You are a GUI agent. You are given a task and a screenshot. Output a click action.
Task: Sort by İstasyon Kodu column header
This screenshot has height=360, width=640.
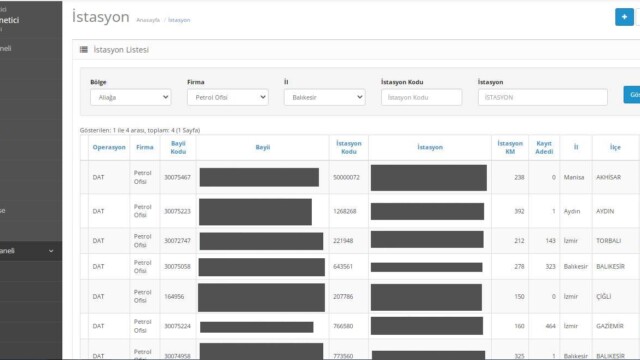(x=349, y=147)
